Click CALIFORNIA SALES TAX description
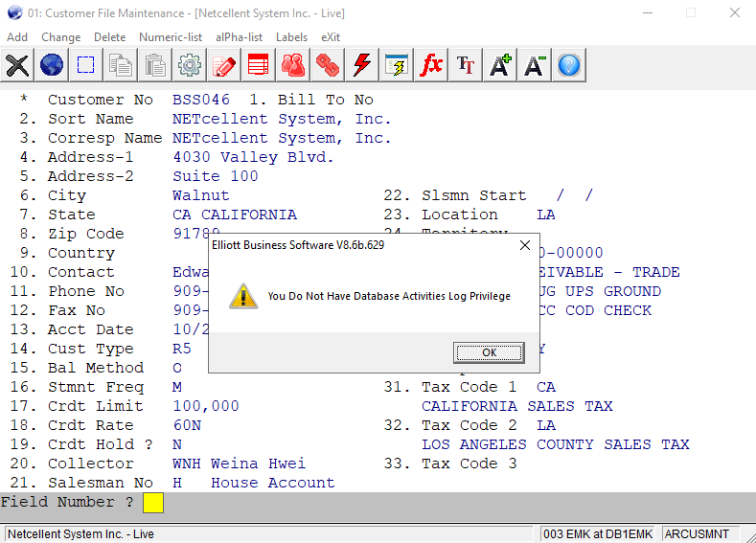The image size is (756, 543). (x=516, y=406)
